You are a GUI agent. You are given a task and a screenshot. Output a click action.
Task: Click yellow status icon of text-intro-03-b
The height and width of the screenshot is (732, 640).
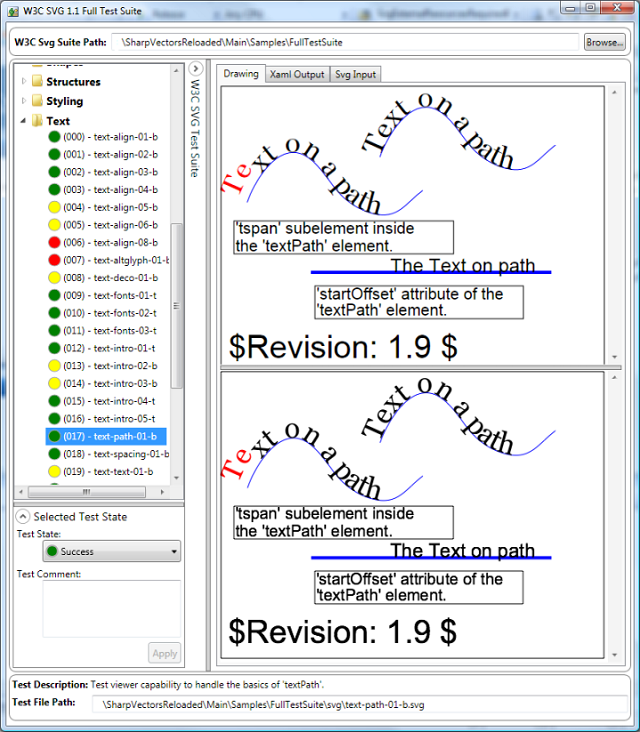54,383
